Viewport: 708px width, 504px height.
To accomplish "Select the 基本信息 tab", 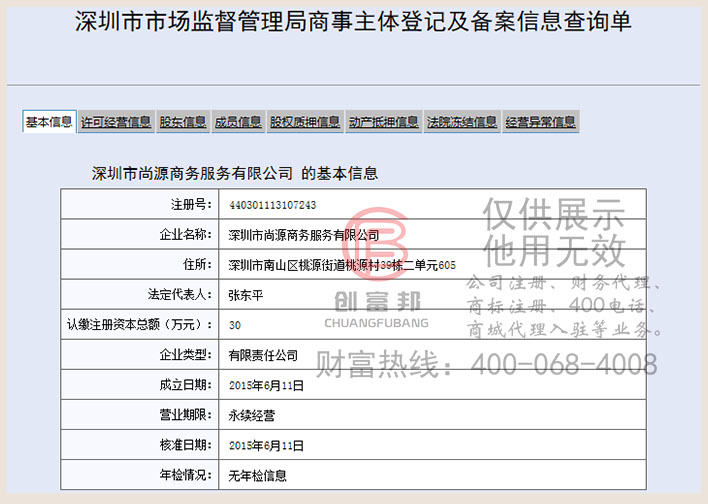I will click(x=49, y=121).
